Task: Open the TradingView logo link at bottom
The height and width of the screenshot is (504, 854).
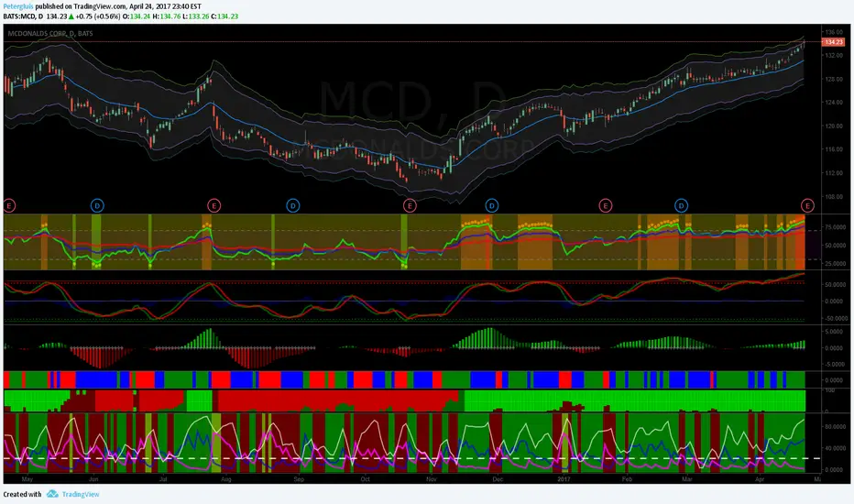Action: pos(80,494)
